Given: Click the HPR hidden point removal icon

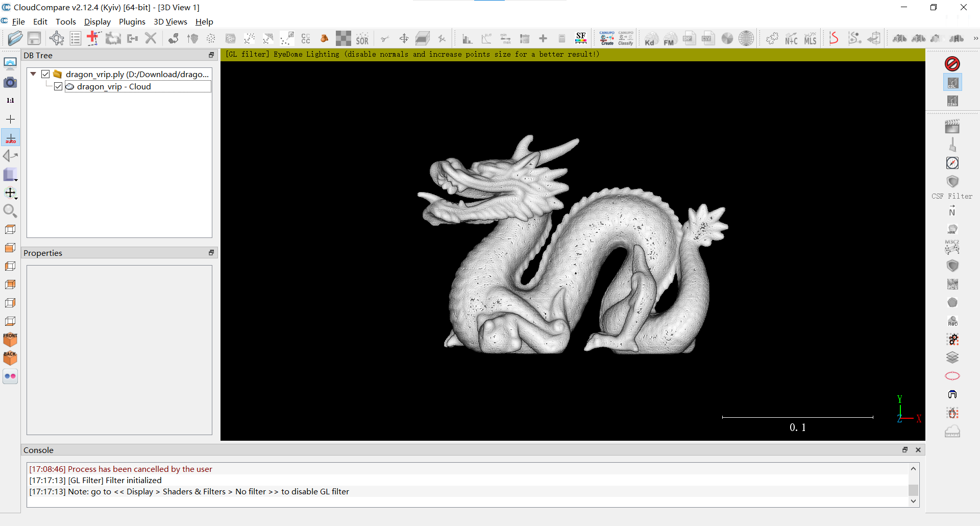Looking at the screenshot, I should pyautogui.click(x=952, y=229).
